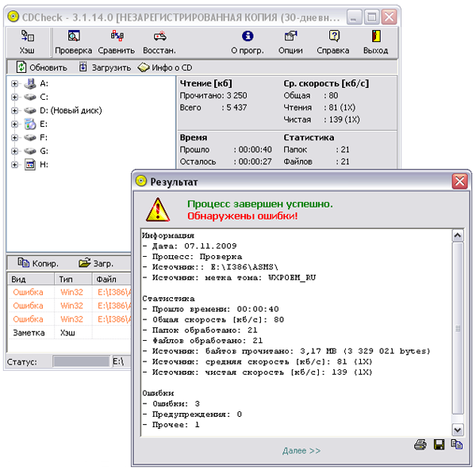Click the Далее >> link
This screenshot has height=470, width=476.
click(301, 451)
